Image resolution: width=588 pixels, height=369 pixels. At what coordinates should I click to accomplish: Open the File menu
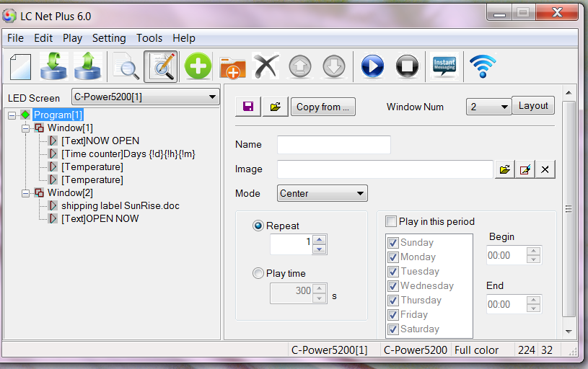[15, 38]
